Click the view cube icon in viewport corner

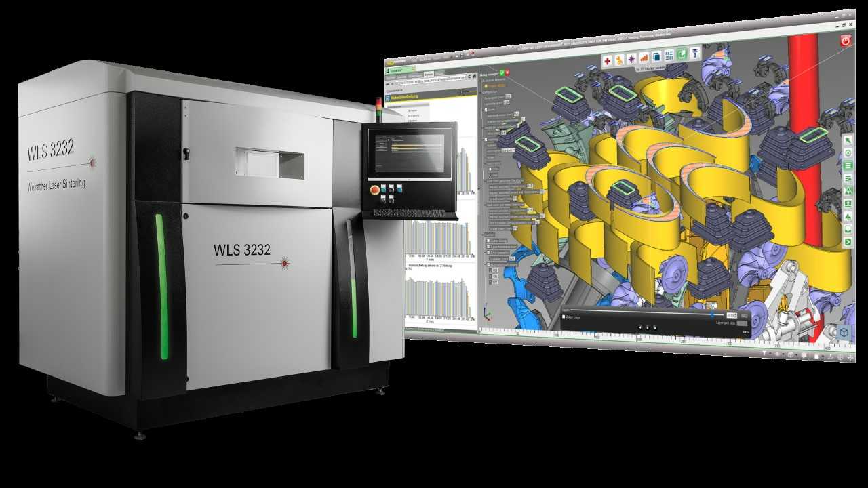point(844,332)
